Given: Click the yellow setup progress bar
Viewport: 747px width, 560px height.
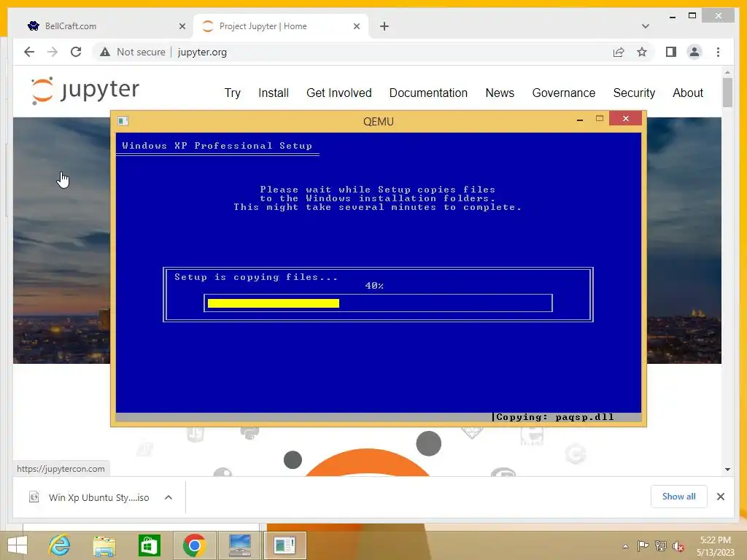Looking at the screenshot, I should pos(274,303).
